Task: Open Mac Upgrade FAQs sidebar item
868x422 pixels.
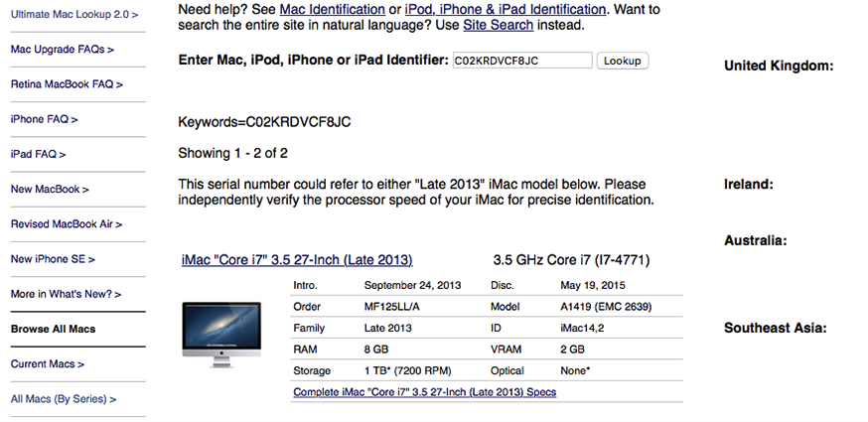Action: coord(62,49)
